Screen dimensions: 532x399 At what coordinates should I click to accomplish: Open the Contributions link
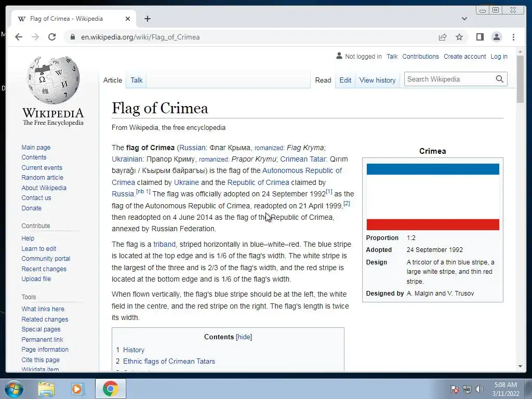point(420,56)
